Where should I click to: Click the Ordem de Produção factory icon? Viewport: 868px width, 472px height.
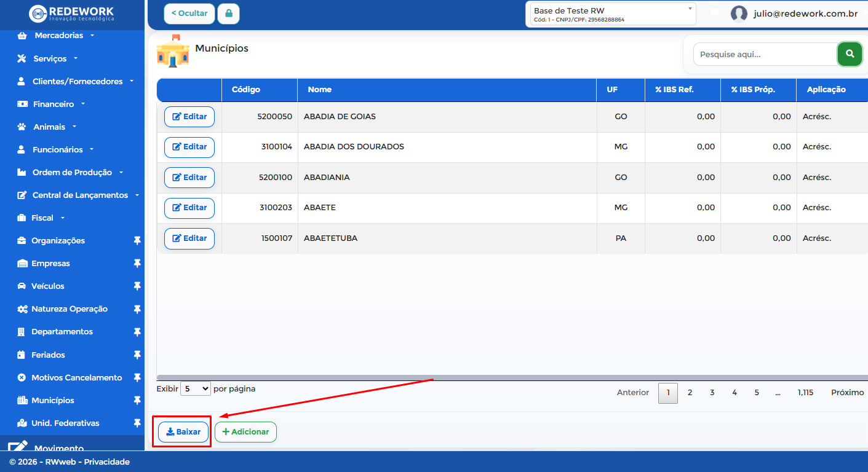[22, 172]
